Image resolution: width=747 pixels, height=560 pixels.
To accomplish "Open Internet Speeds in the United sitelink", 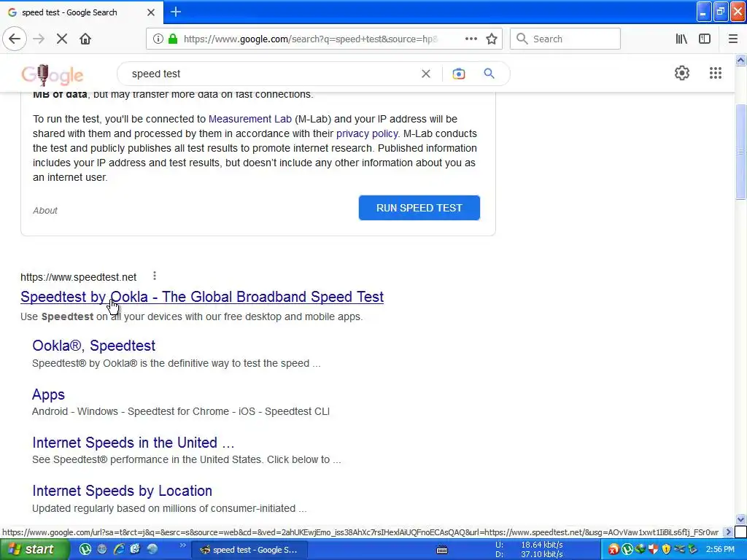I will (133, 443).
